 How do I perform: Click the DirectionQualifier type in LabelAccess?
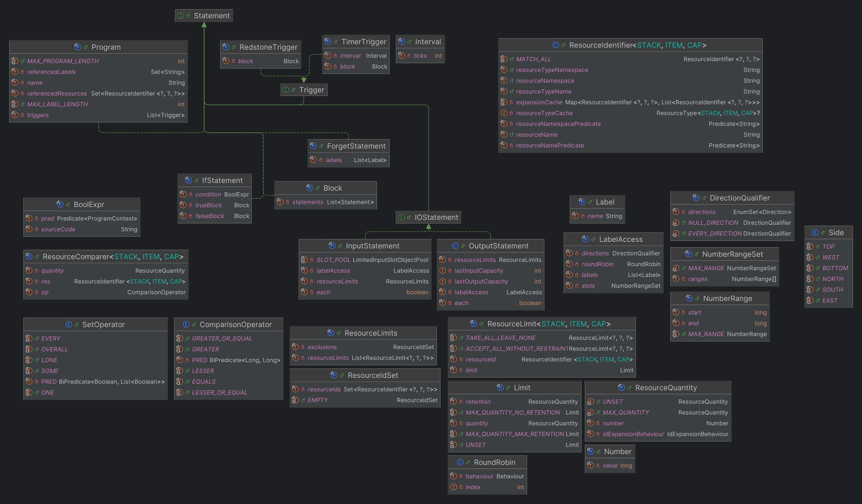[636, 253]
